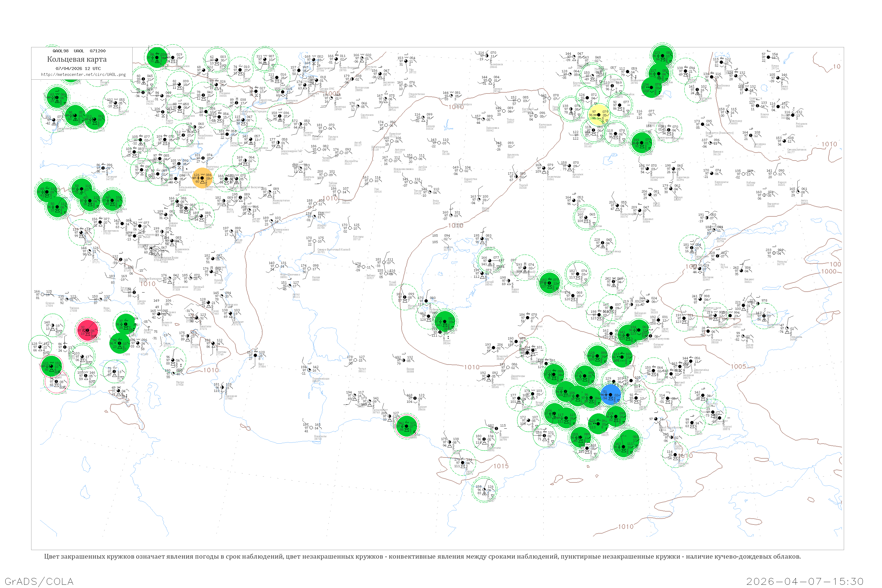
Task: Click the legend caption text under the map
Action: [422, 557]
